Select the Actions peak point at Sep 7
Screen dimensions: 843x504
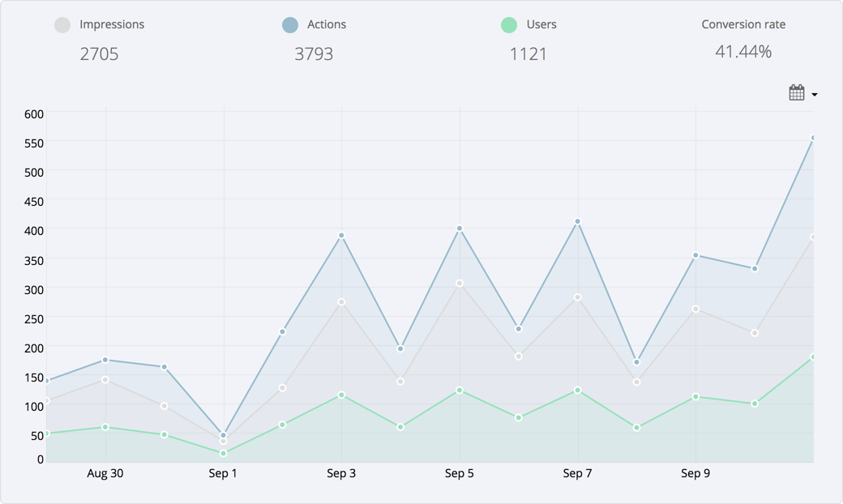pyautogui.click(x=578, y=221)
